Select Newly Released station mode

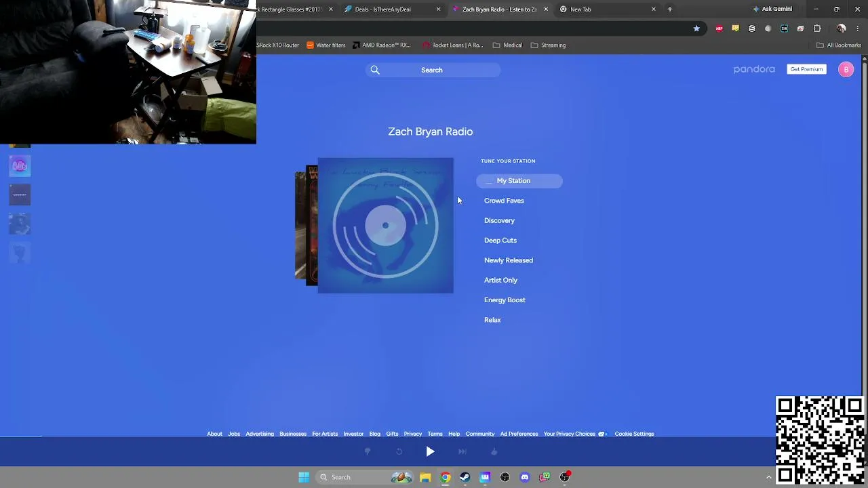coord(509,260)
